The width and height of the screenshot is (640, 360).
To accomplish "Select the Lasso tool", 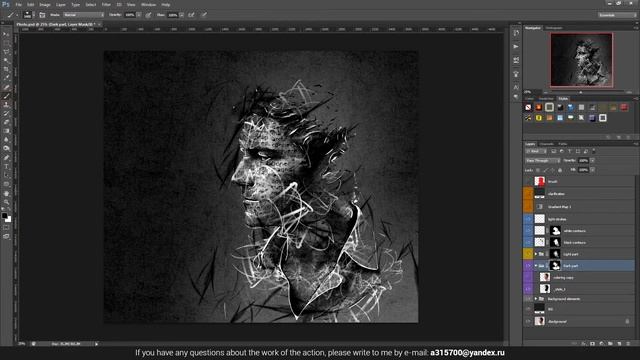I will (6, 52).
